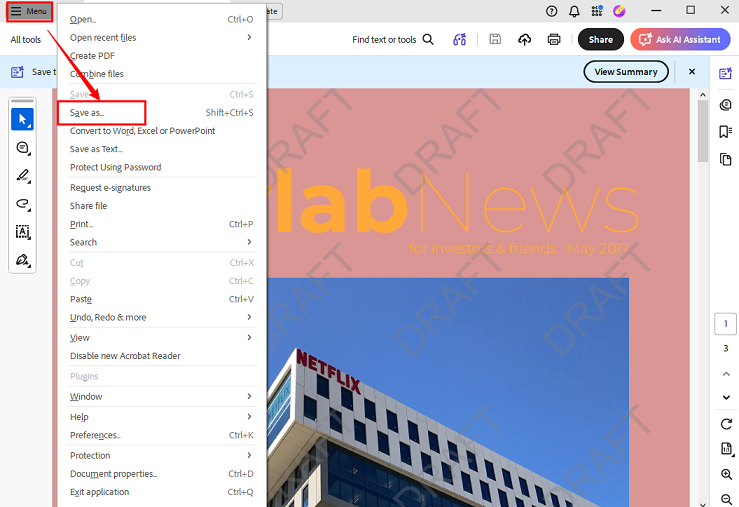Open the bookmarks panel icon
Screen dimensions: 739x507
(x=726, y=131)
